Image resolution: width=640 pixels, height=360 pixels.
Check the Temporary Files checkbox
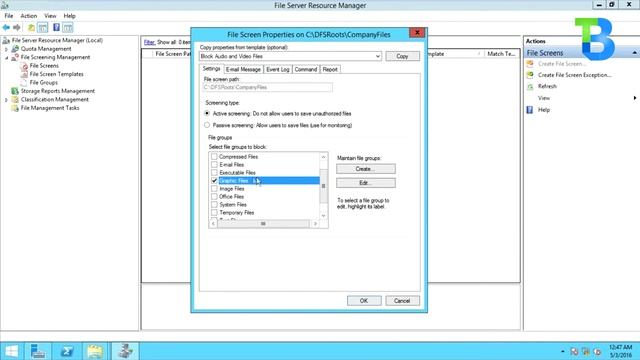pos(214,212)
